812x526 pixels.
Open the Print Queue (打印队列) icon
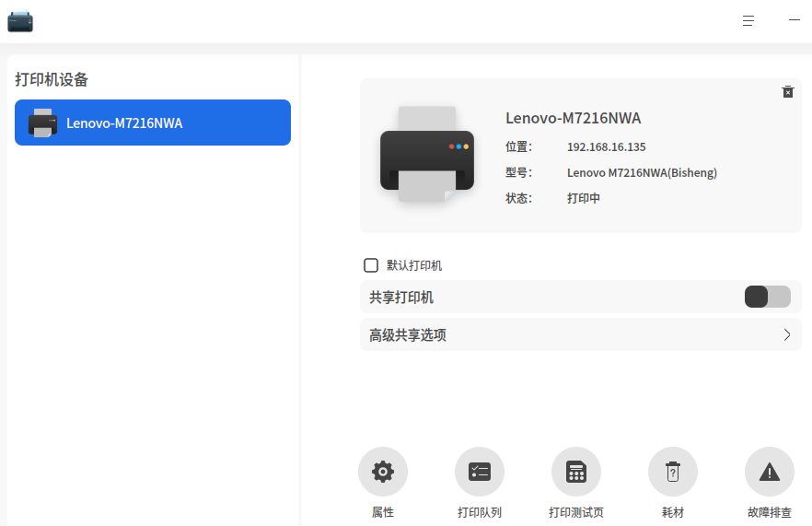pyautogui.click(x=480, y=472)
